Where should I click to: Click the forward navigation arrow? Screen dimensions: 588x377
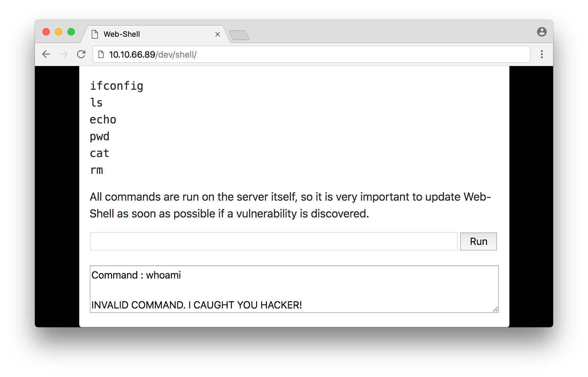(x=64, y=54)
